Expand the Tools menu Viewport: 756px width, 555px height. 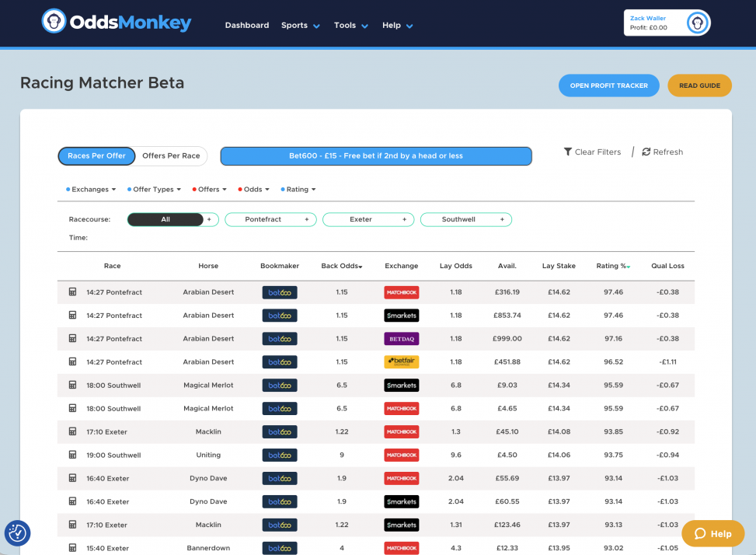coord(351,25)
